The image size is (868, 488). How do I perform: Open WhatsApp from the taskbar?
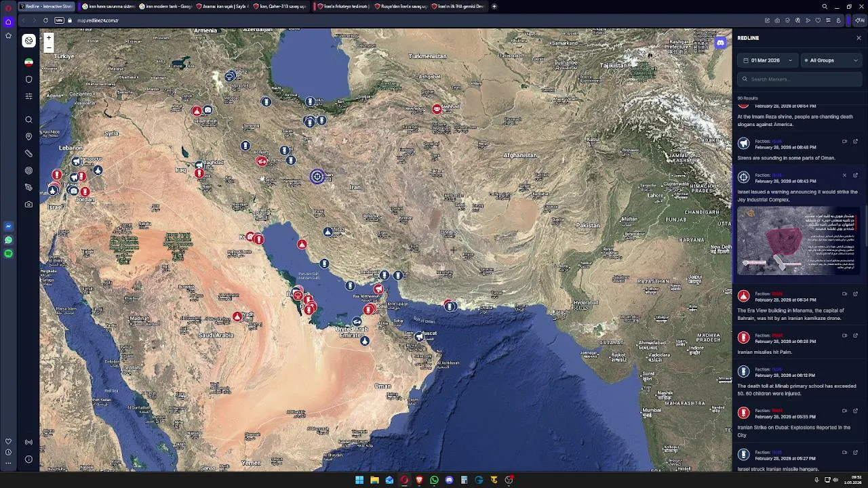434,480
